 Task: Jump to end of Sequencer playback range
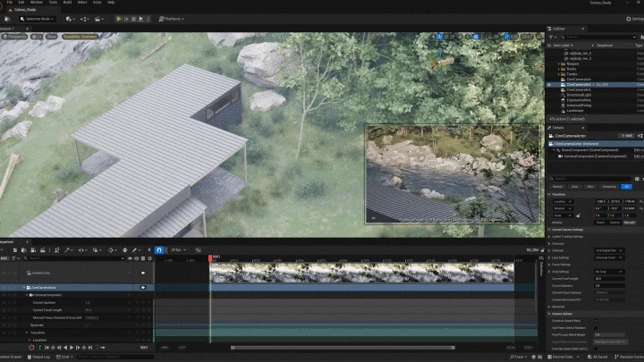pyautogui.click(x=90, y=348)
